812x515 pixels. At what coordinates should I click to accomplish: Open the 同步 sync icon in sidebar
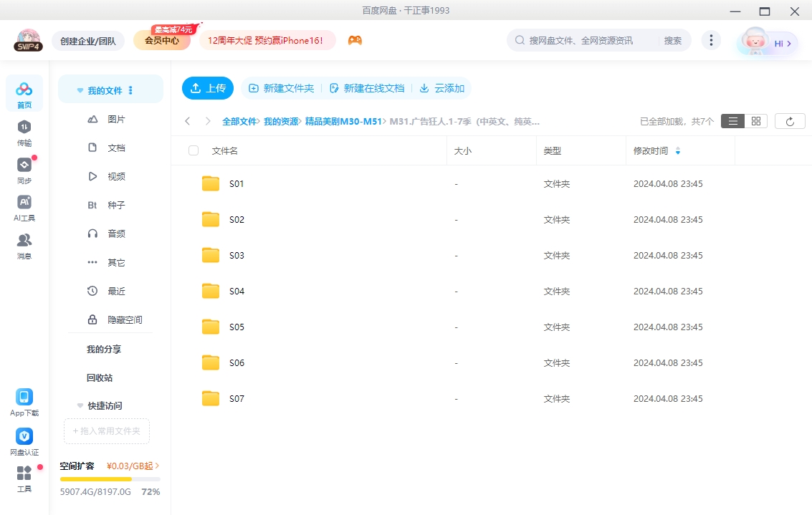tap(24, 165)
